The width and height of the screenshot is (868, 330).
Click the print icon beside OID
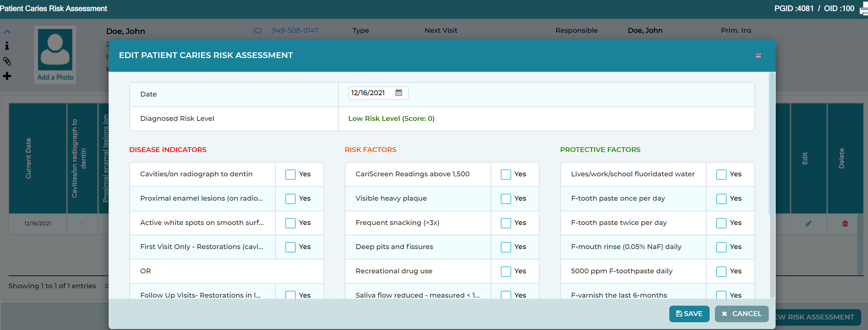pos(864,8)
